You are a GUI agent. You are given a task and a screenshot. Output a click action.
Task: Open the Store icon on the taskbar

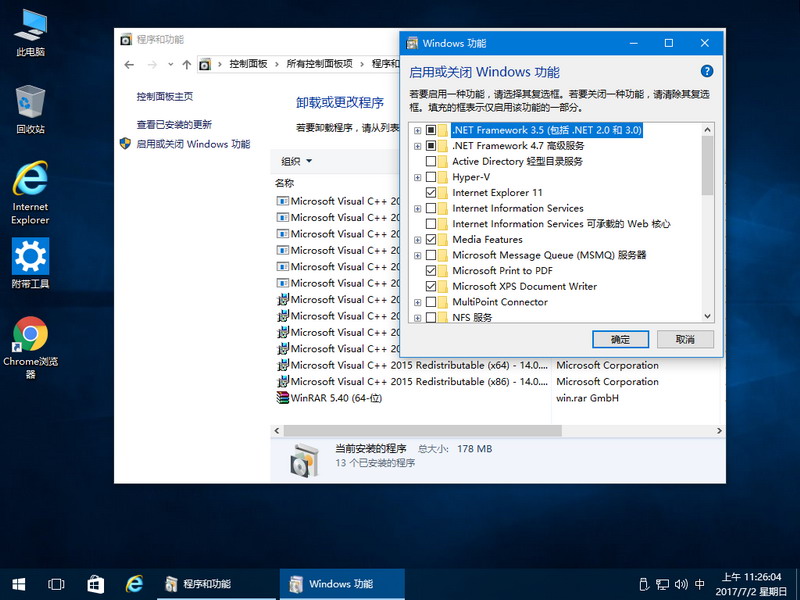point(95,584)
